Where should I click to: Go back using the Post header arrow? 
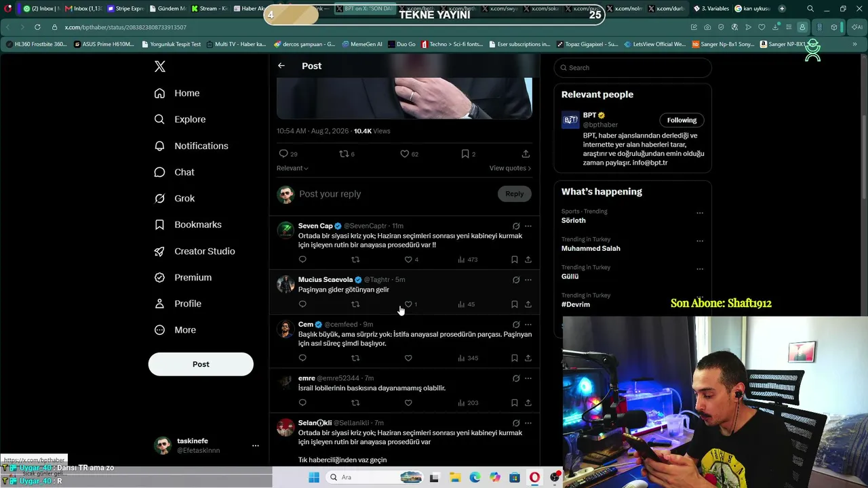281,66
